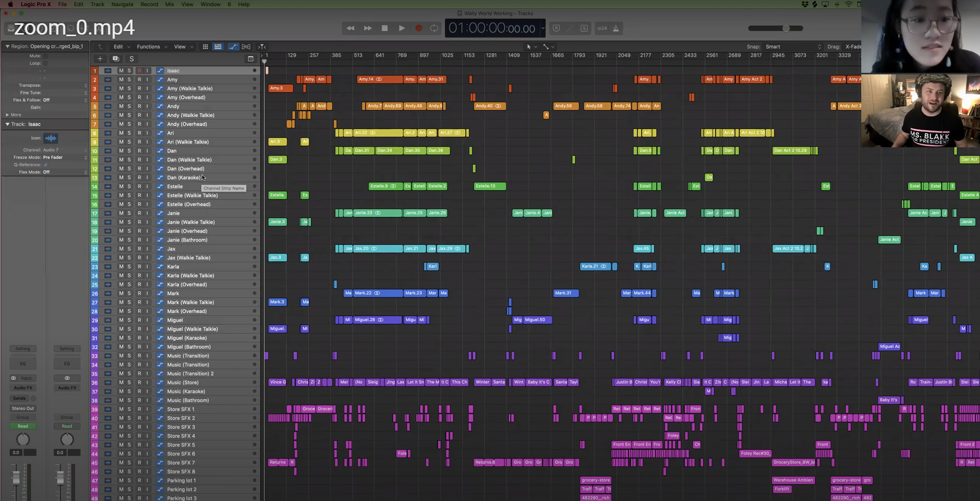Click the catch playhead icon
This screenshot has height=501, width=980.
262,46
